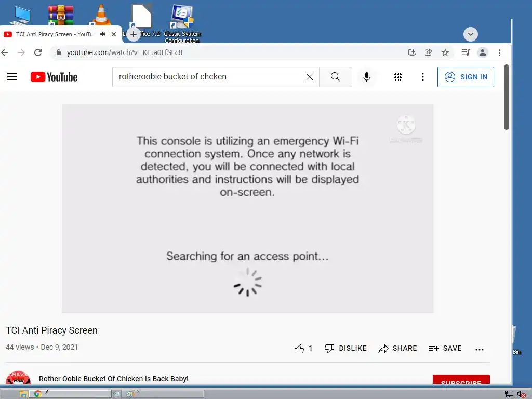
Task: Share this page from the address bar
Action: (x=428, y=52)
